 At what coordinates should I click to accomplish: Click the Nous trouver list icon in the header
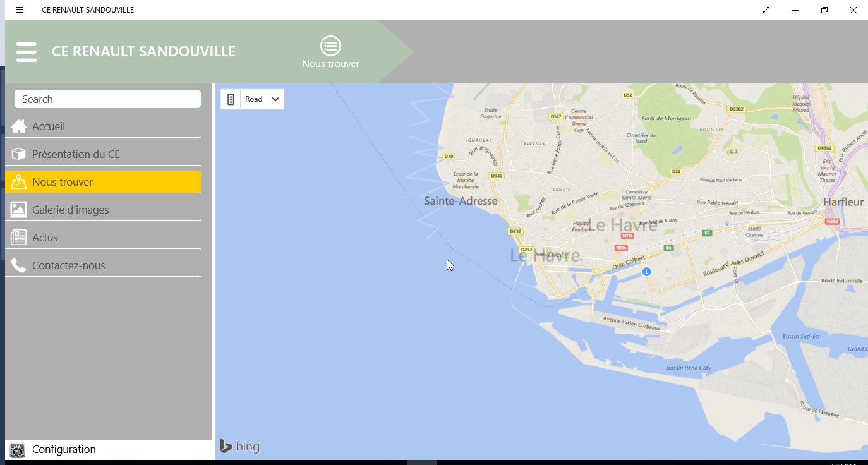(x=330, y=45)
